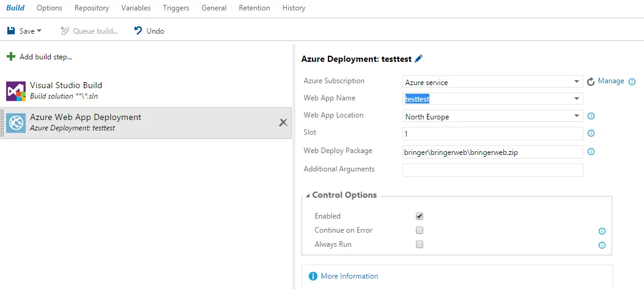Show info for Continue on Error
This screenshot has width=644, height=289.
tap(602, 231)
